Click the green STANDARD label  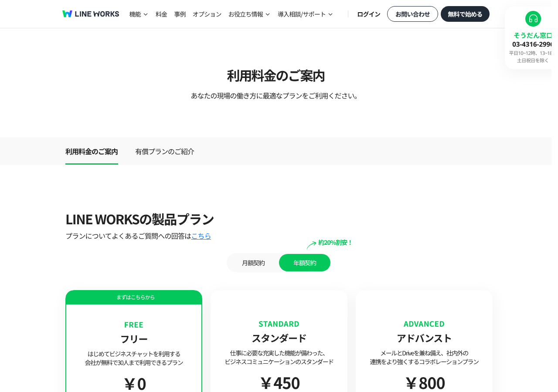pos(279,324)
